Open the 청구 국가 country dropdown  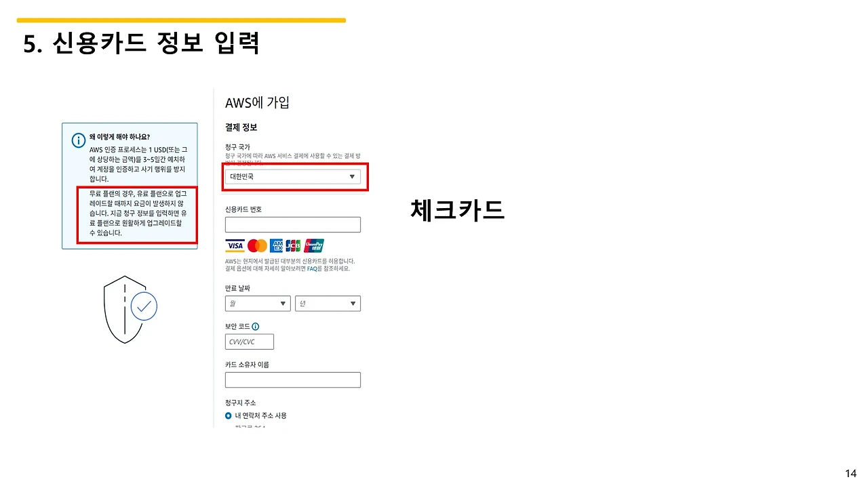point(352,176)
